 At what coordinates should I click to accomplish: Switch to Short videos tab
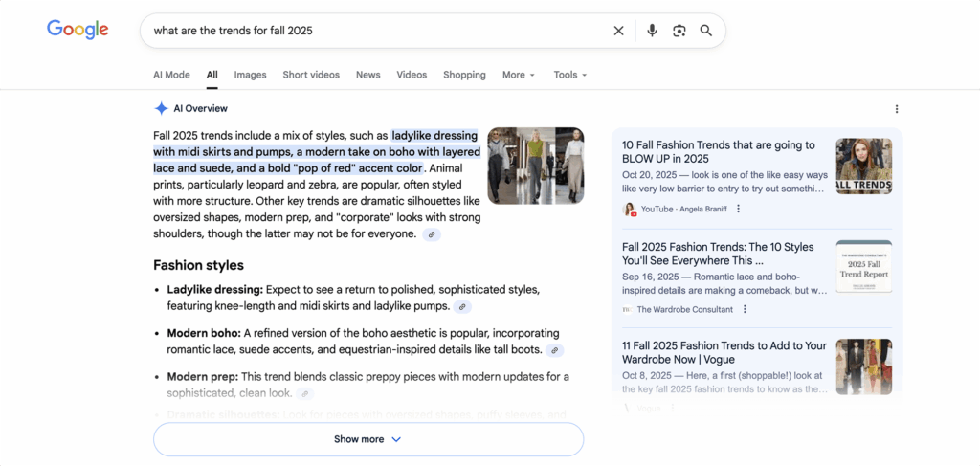[311, 75]
